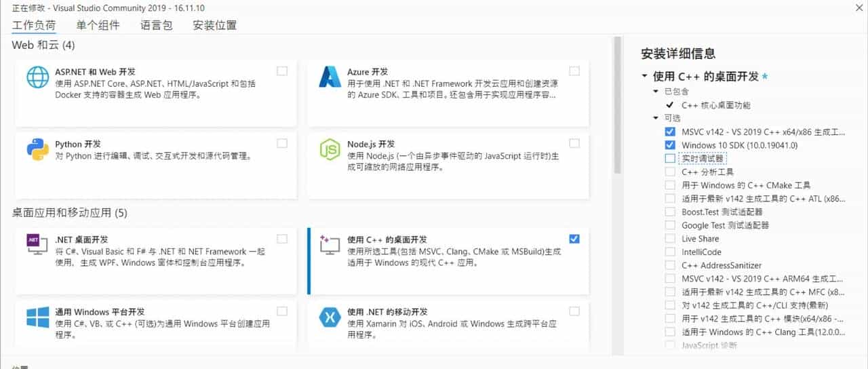Check the C++ ATL for v142 option
Viewport: 868px width, 369px height.
point(670,199)
